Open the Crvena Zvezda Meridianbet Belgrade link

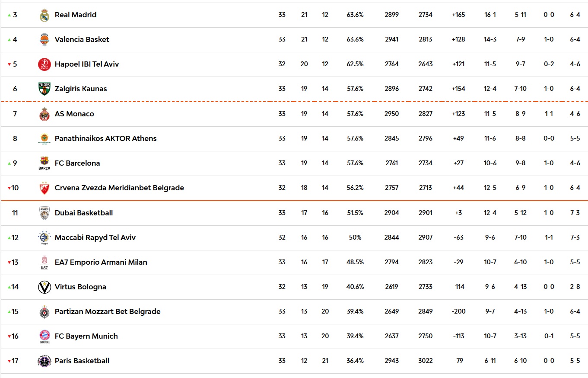point(119,188)
